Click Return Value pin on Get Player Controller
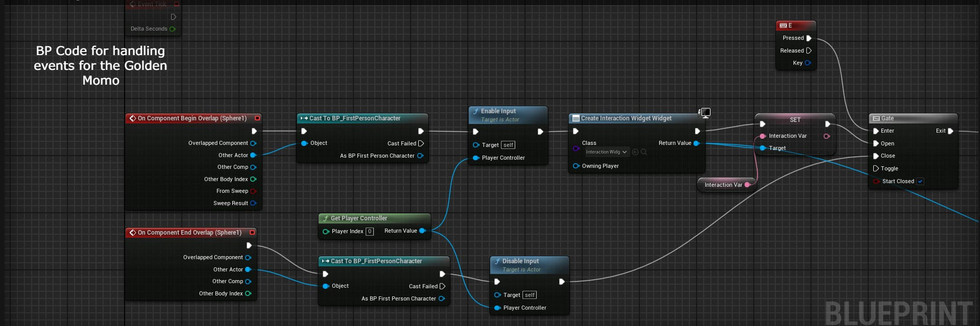Viewport: 980px width, 326px height. pos(422,231)
